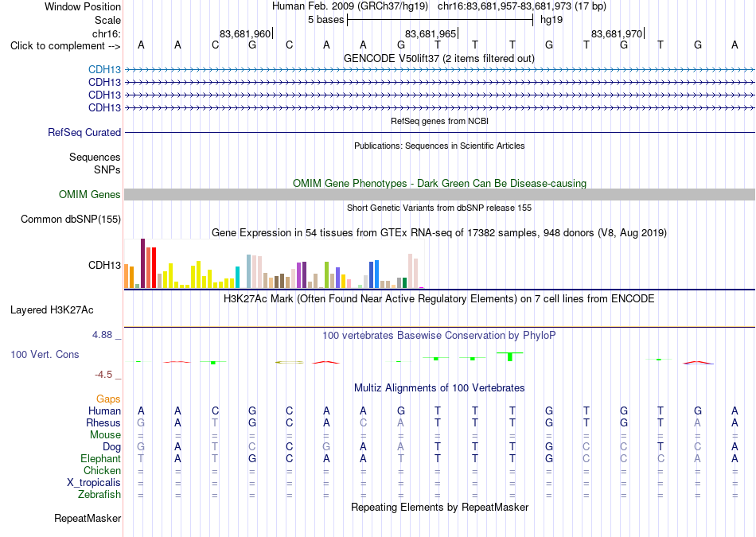Open the OMIM Gene Phenotypes track title
Viewport: 756px width, 537px height.
coord(439,183)
